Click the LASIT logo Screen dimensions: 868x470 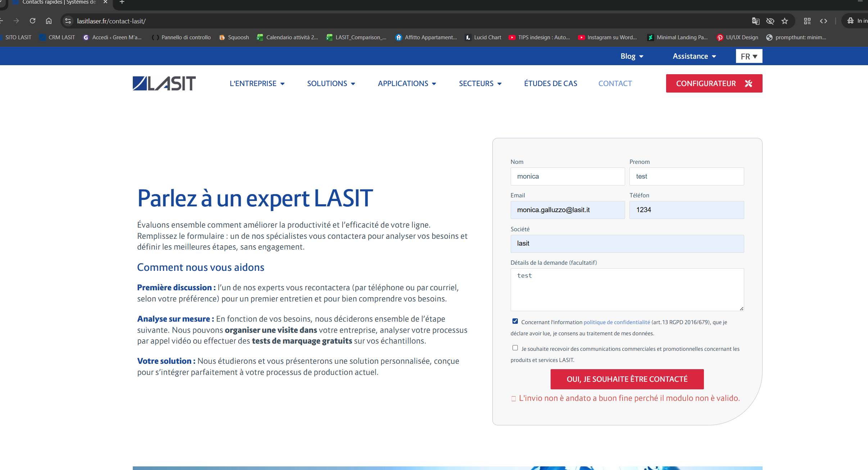pyautogui.click(x=164, y=83)
